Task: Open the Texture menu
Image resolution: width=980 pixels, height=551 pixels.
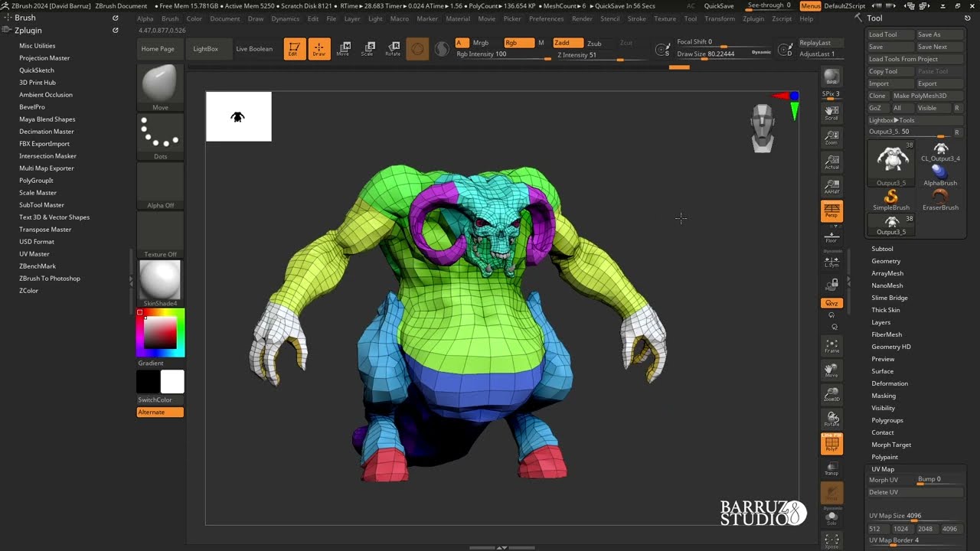Action: 665,18
